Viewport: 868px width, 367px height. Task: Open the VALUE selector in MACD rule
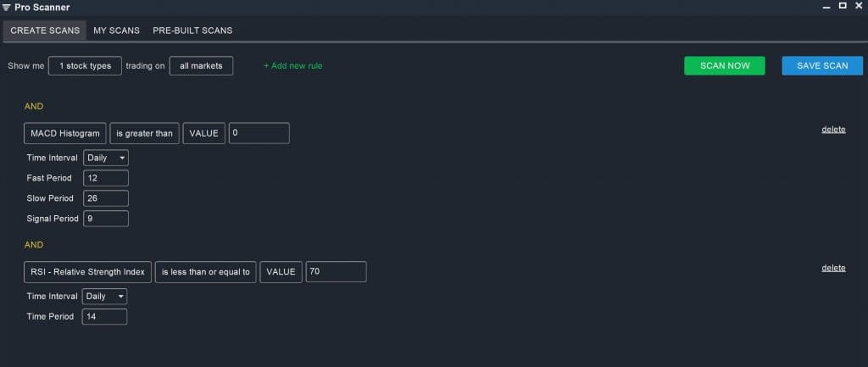pos(203,133)
